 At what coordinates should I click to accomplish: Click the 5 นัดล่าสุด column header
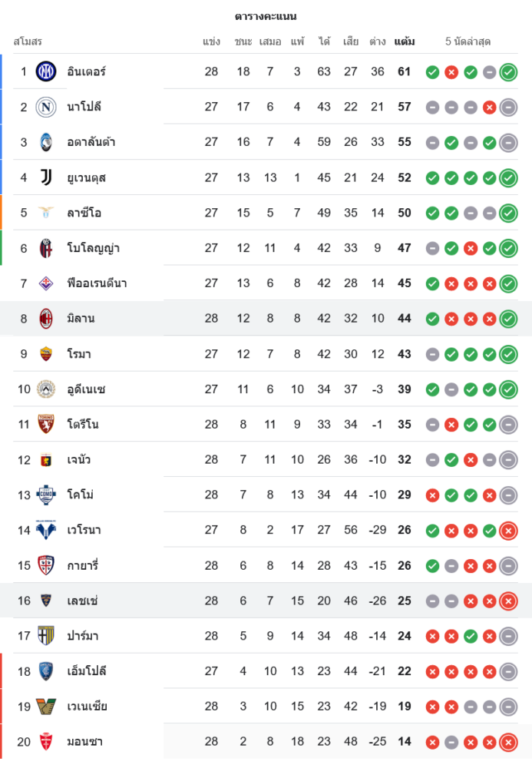pos(468,41)
